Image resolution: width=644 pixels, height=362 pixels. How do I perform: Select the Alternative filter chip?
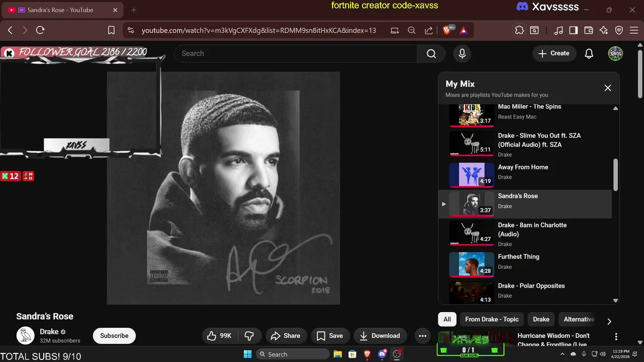[579, 319]
